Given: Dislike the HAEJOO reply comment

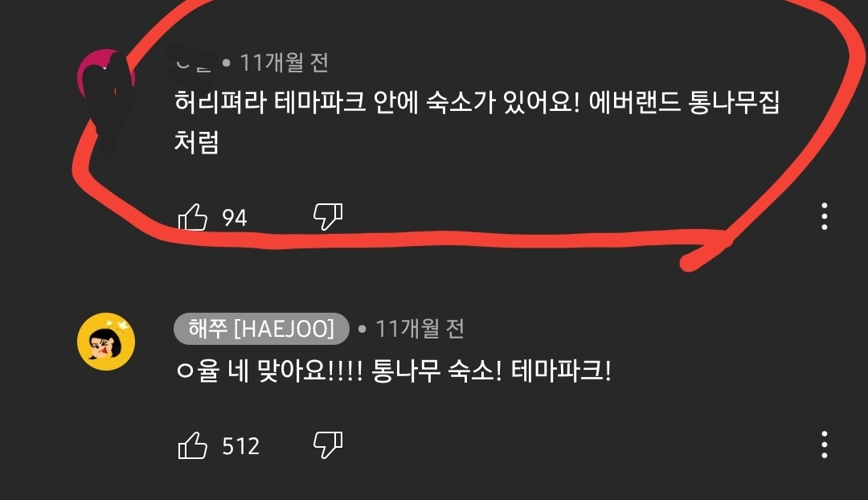Looking at the screenshot, I should (x=328, y=445).
